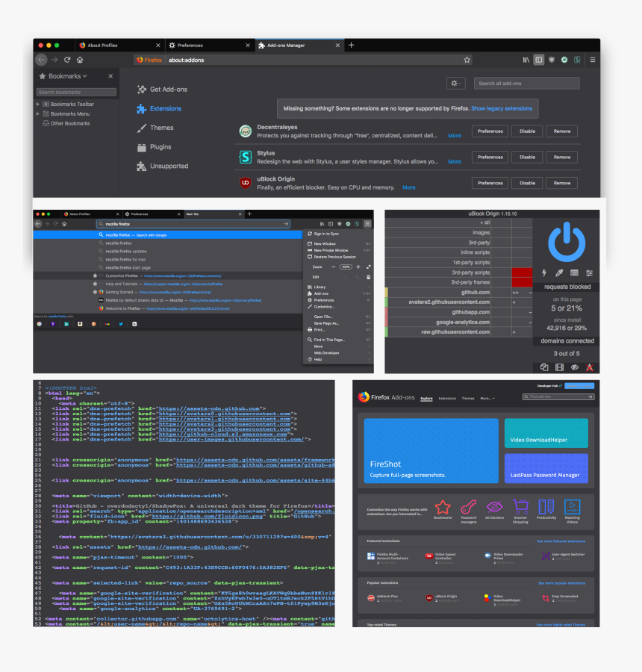Toggle uBlock large media blocking film icon

click(559, 367)
